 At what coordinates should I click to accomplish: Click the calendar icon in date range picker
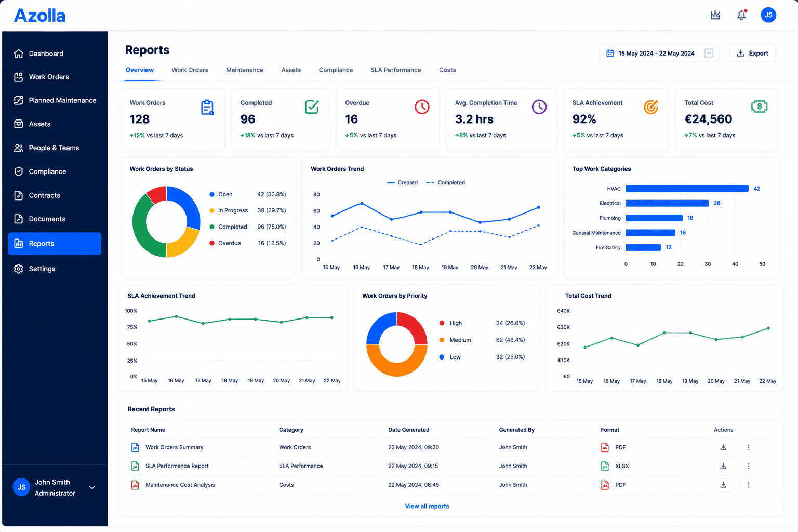[x=610, y=53]
